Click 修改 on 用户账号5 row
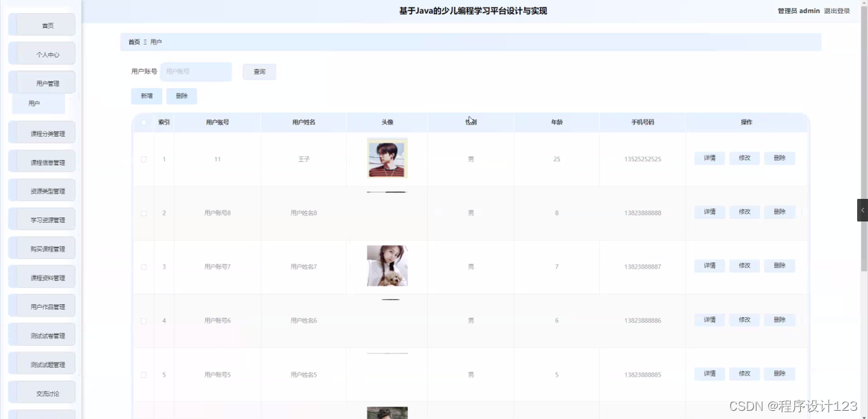Screen dimensions: 868x419 (x=744, y=374)
